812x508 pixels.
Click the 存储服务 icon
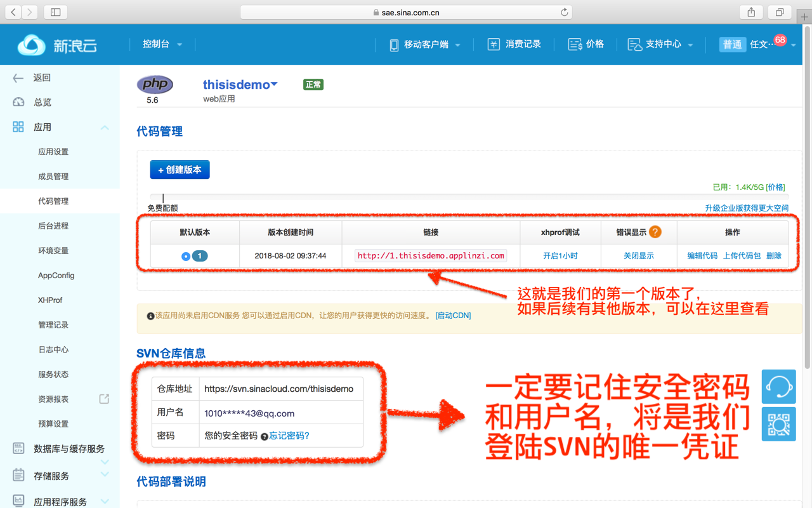coord(18,475)
